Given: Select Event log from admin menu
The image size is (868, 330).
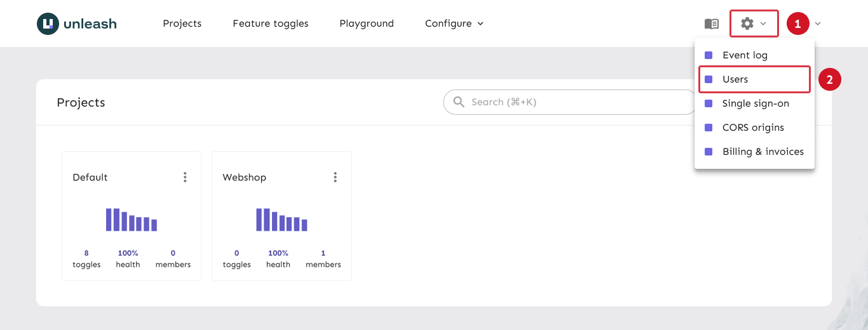Looking at the screenshot, I should point(745,55).
